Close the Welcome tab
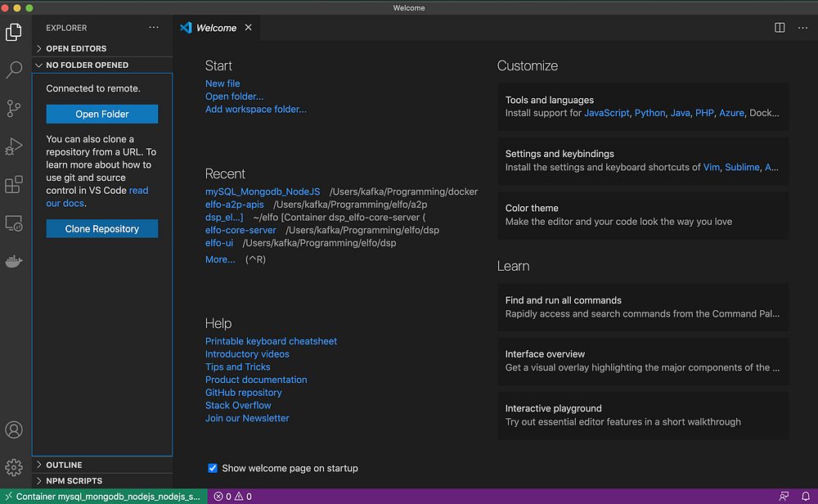Screen dimensions: 818x504 pyautogui.click(x=249, y=28)
